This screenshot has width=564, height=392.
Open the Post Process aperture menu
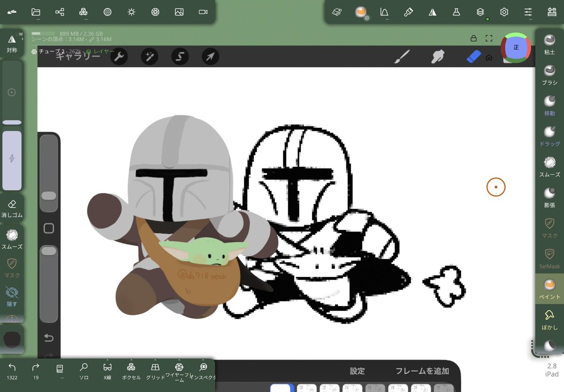(155, 12)
